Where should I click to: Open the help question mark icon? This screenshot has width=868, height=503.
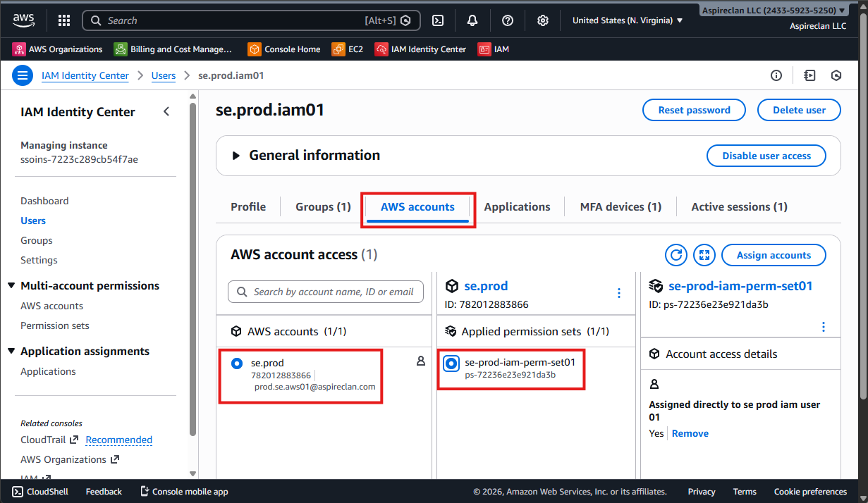(508, 20)
